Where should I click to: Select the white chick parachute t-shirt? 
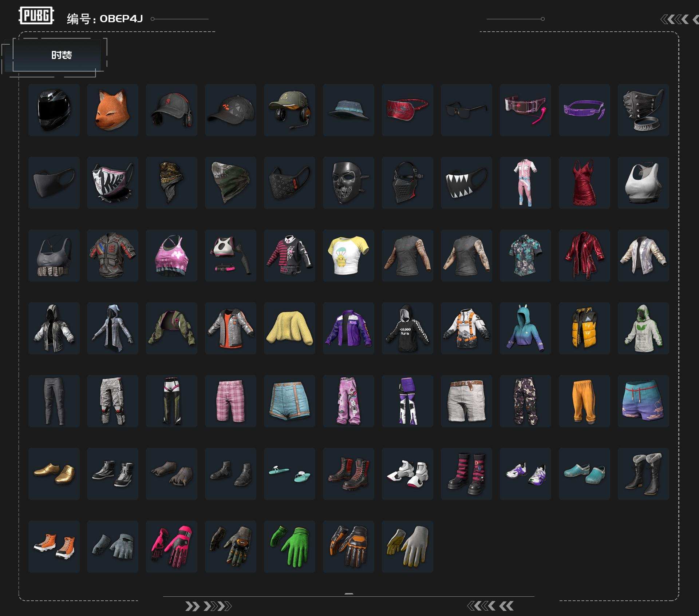(348, 255)
